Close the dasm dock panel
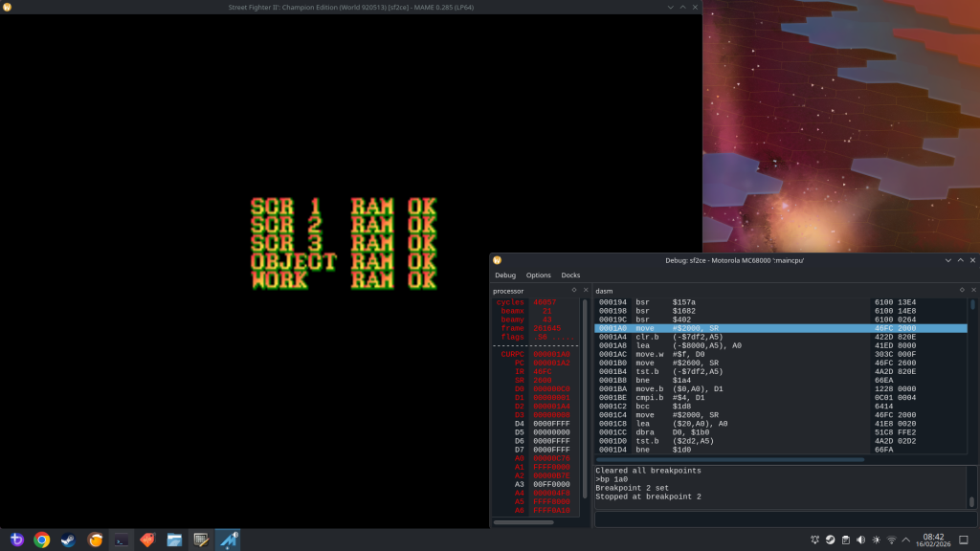This screenshot has height=551, width=980. 972,290
